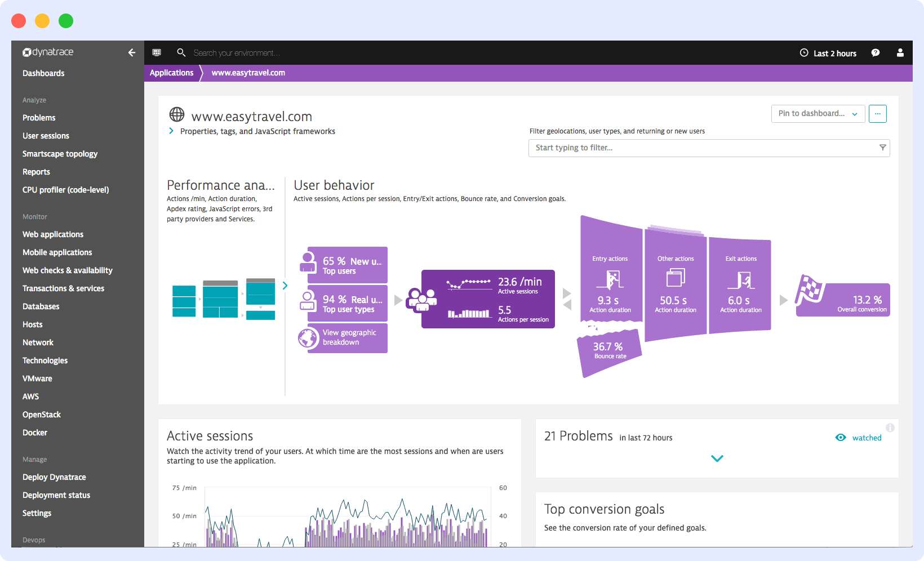Viewport: 924px width, 561px height.
Task: Toggle the watched eye on 21 Problems
Action: point(841,437)
